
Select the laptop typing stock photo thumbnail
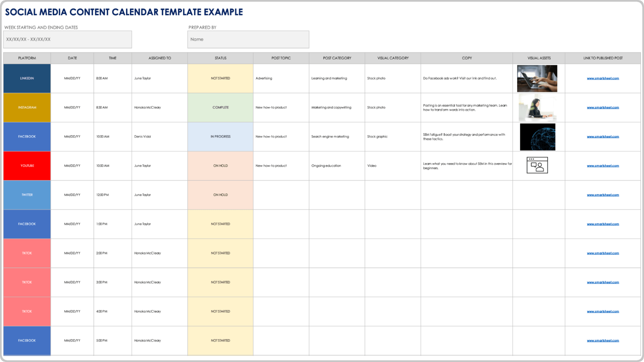tap(537, 78)
